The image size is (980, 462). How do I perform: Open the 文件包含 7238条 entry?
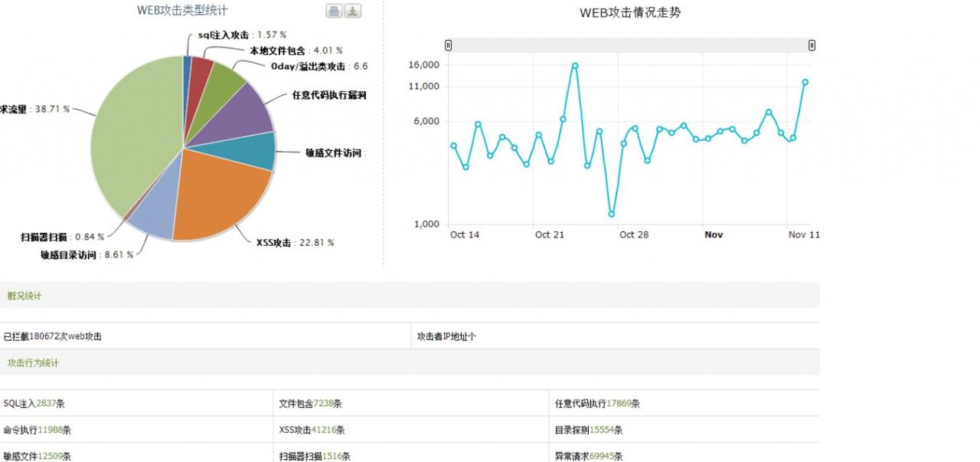pos(310,402)
